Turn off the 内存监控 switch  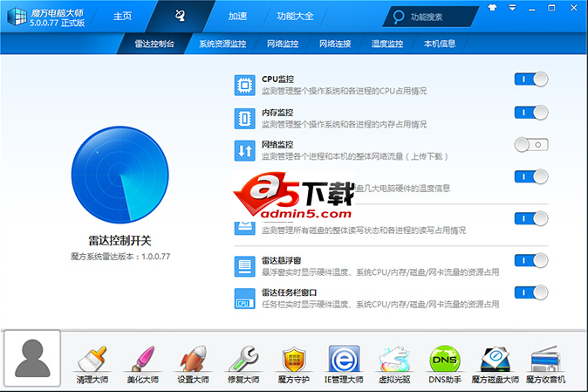pyautogui.click(x=531, y=113)
